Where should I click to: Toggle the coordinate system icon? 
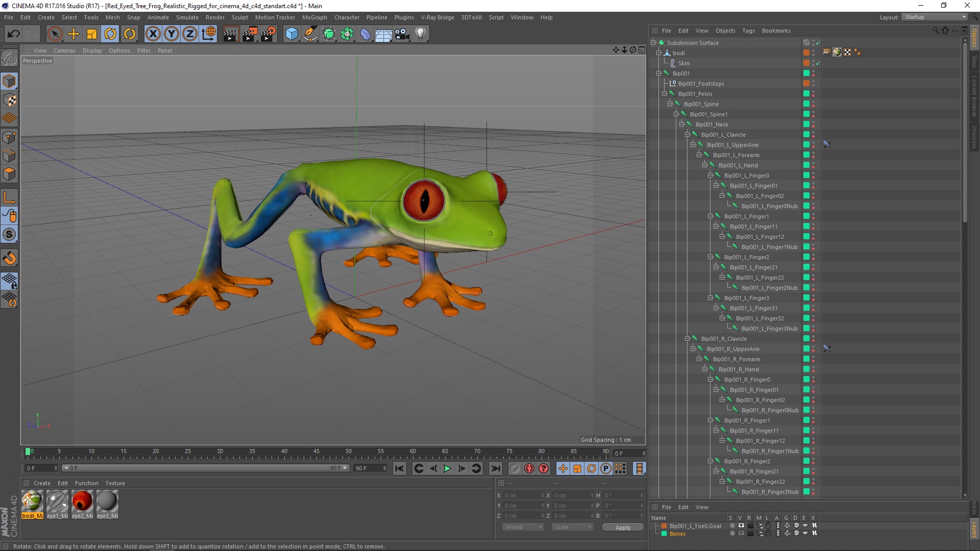click(209, 34)
